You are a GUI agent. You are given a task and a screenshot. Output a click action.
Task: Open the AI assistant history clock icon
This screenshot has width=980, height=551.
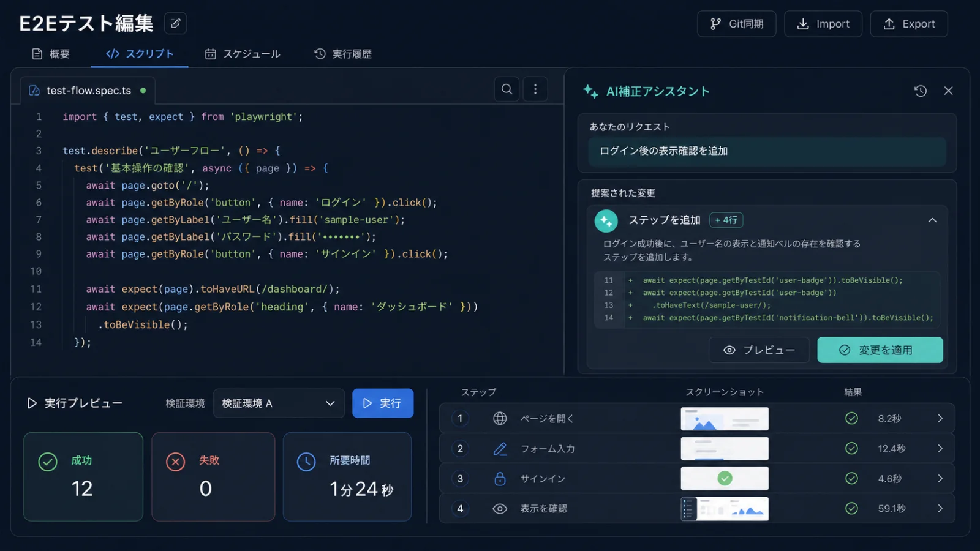[x=920, y=91]
